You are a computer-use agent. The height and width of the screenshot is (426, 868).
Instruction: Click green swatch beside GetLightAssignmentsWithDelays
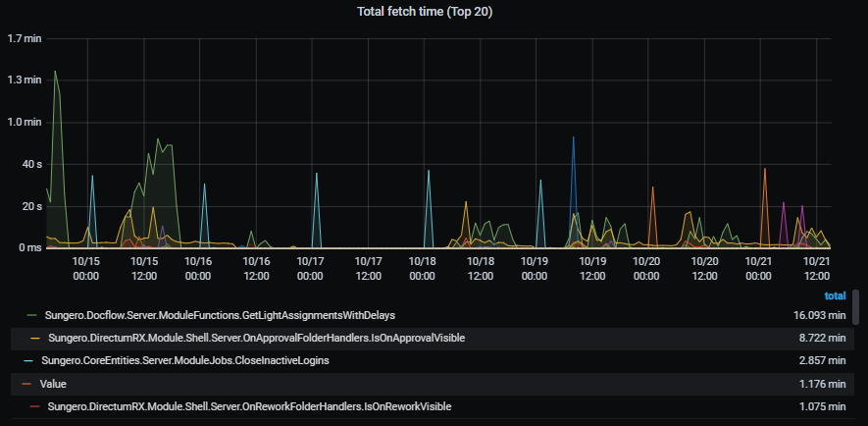pyautogui.click(x=30, y=315)
